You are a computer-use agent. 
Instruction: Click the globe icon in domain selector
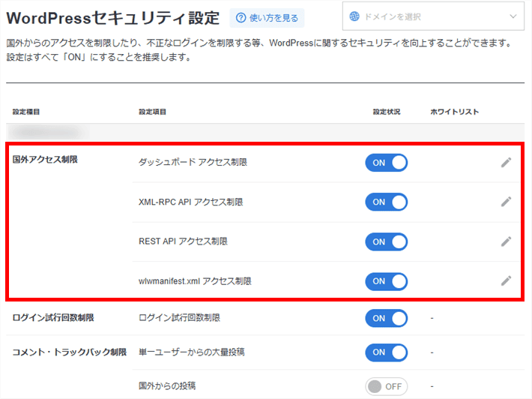tap(354, 16)
